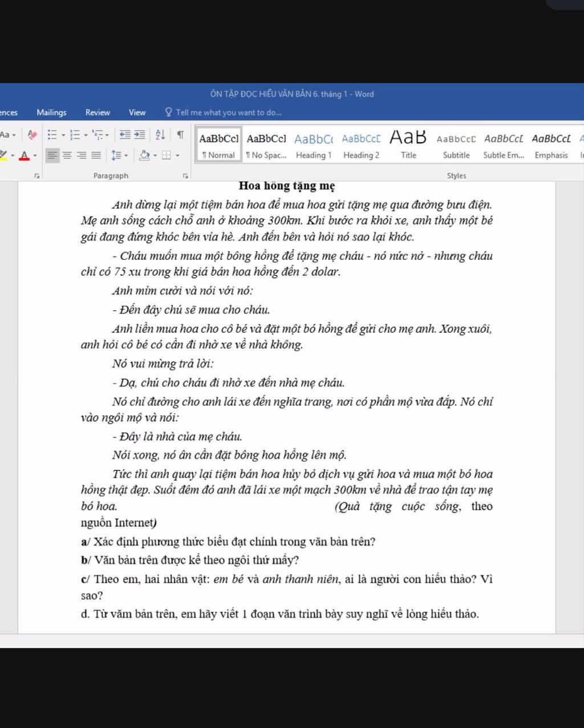Viewport: 584px width, 728px height.
Task: Expand shading color dropdown arrow
Action: (155, 156)
